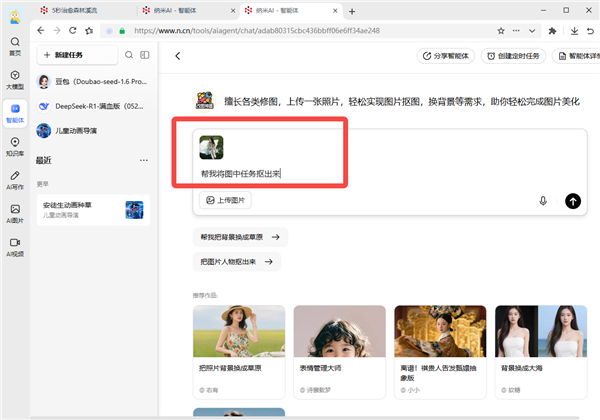Choose the 帮我把背景换成草原 suggestion
The width and height of the screenshot is (600, 420).
pyautogui.click(x=240, y=237)
